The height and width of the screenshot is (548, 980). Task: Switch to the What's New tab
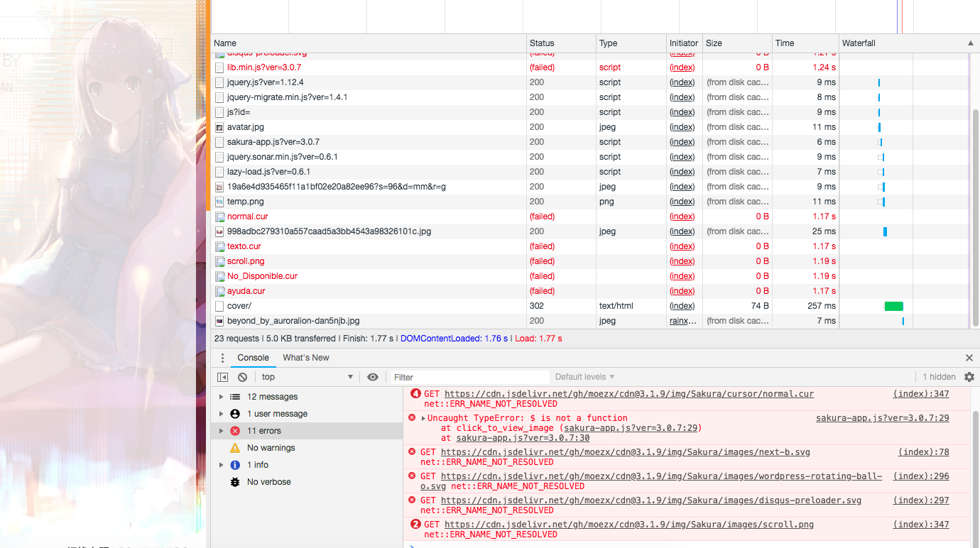tap(306, 358)
